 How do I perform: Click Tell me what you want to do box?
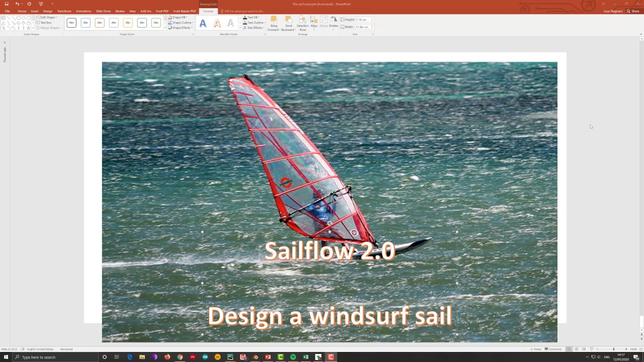[244, 11]
